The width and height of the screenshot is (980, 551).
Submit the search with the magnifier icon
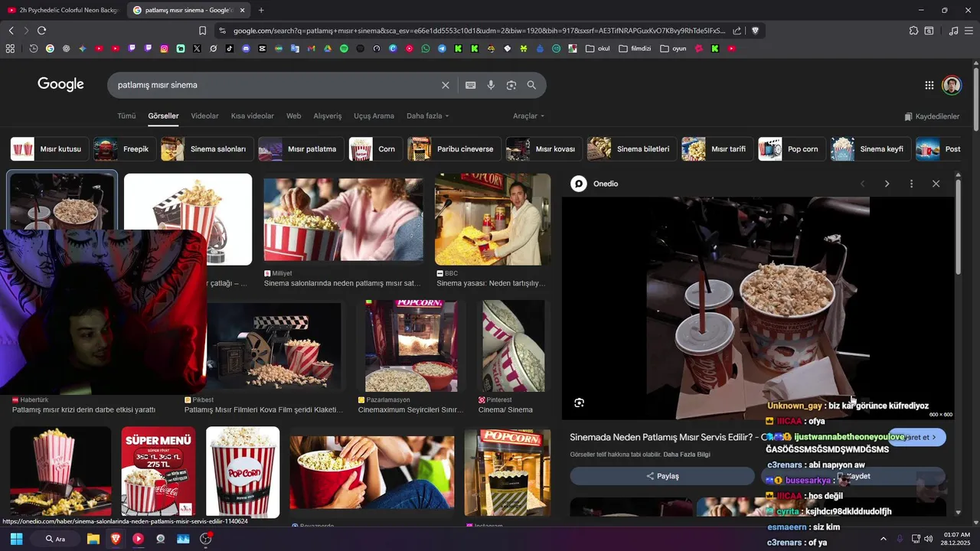click(x=531, y=85)
